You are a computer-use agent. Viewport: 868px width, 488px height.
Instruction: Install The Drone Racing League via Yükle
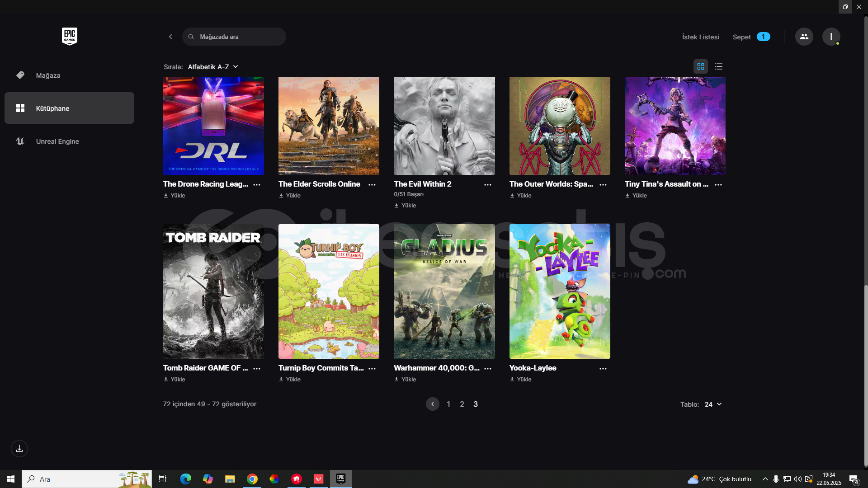175,196
